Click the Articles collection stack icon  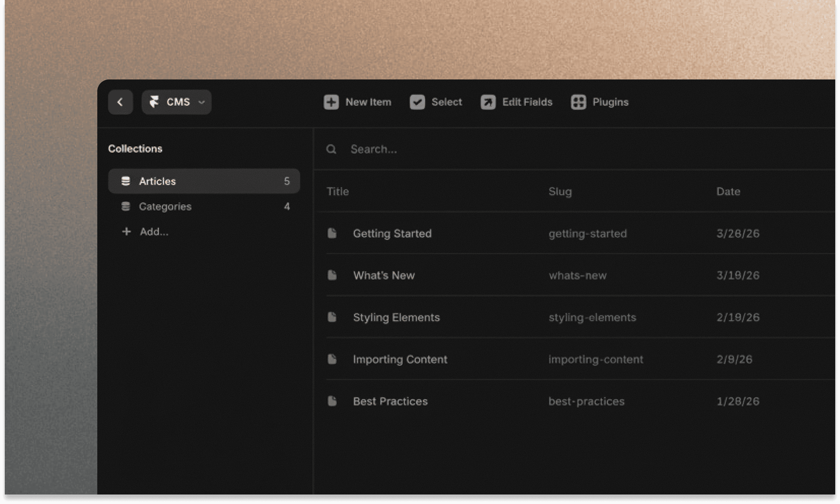click(x=126, y=181)
